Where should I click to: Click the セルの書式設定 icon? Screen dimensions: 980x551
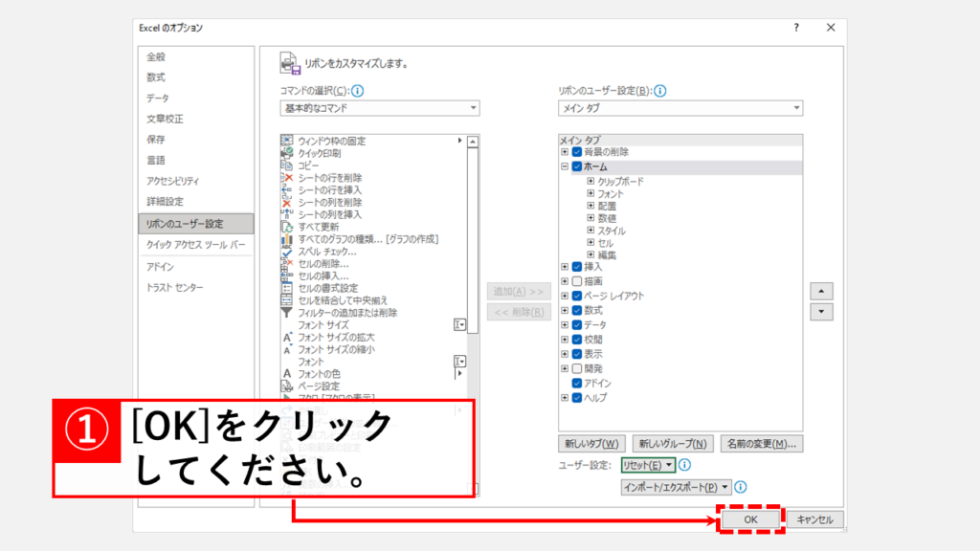coord(287,288)
